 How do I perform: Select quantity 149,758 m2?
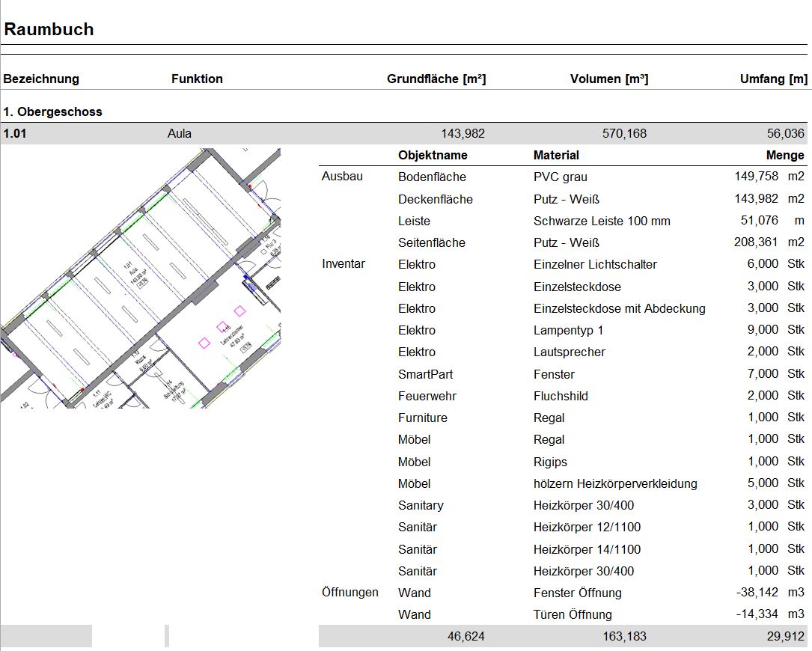(x=769, y=177)
